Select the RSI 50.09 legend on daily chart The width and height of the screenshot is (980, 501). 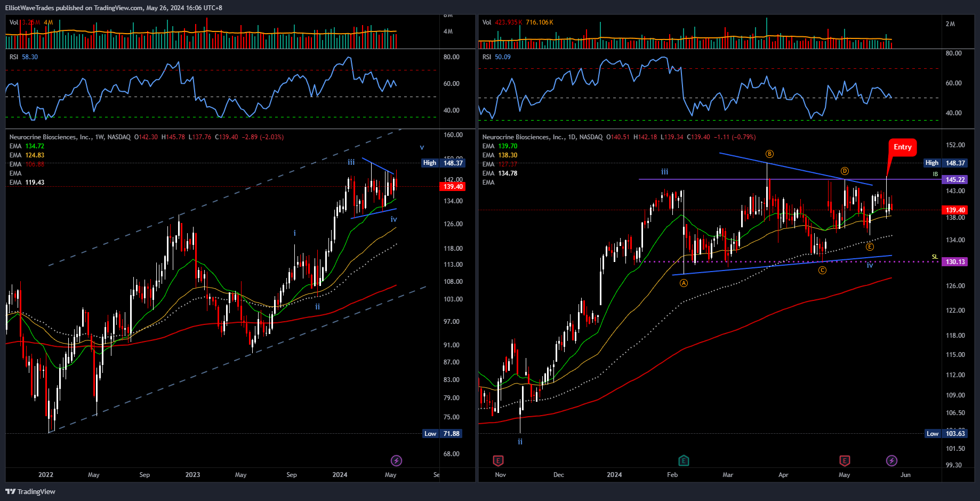tap(496, 57)
